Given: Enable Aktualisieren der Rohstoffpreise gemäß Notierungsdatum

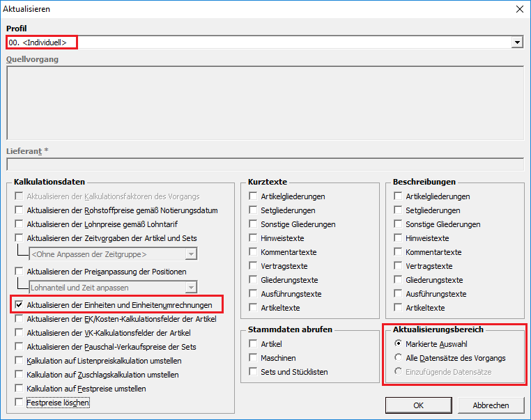Looking at the screenshot, I should [20, 210].
